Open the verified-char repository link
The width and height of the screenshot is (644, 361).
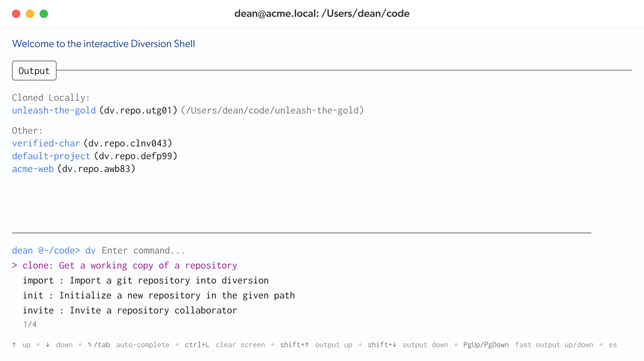45,143
